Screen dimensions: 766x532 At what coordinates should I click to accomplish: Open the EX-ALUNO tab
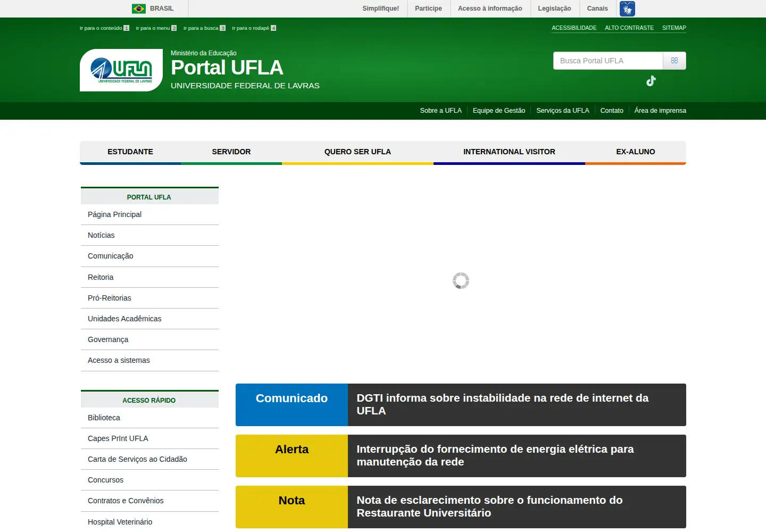click(x=636, y=152)
